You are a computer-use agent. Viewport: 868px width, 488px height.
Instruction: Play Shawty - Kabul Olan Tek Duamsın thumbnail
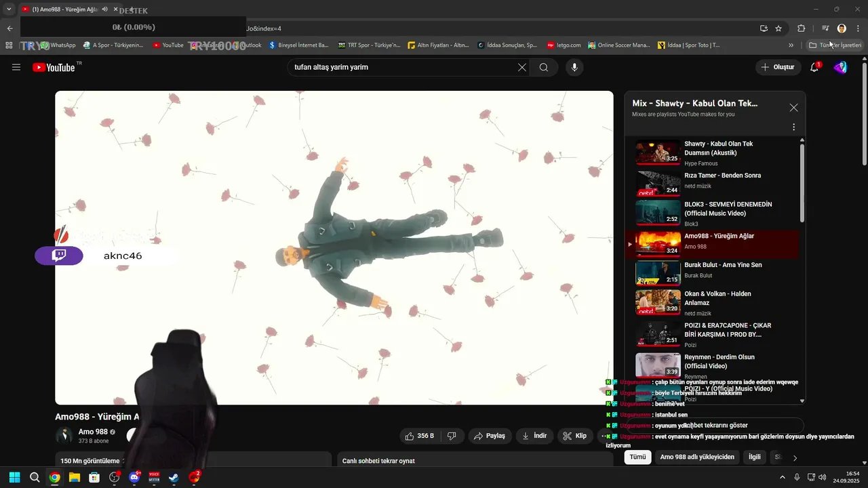(658, 152)
